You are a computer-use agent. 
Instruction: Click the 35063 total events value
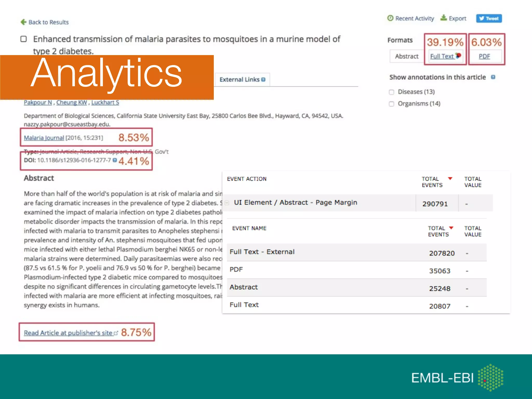click(440, 271)
